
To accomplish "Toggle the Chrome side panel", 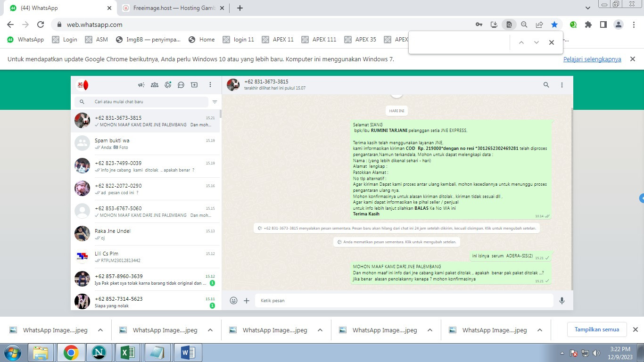I will click(x=603, y=25).
